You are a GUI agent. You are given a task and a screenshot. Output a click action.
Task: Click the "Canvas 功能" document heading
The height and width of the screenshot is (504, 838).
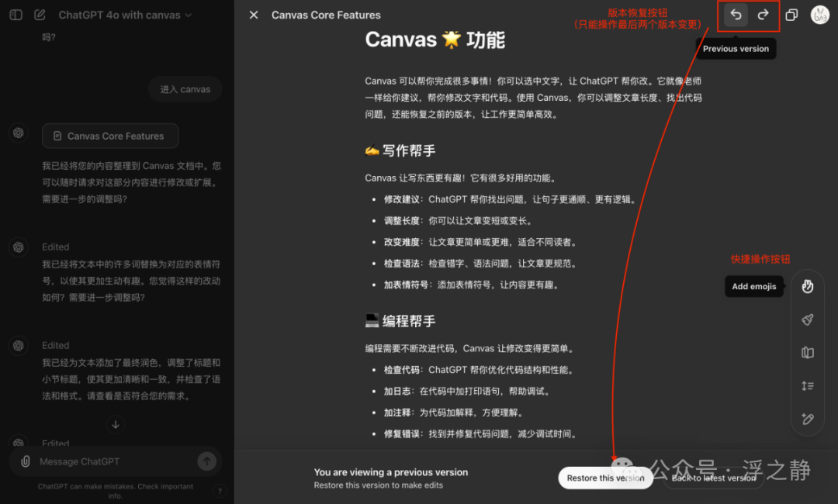(x=435, y=40)
